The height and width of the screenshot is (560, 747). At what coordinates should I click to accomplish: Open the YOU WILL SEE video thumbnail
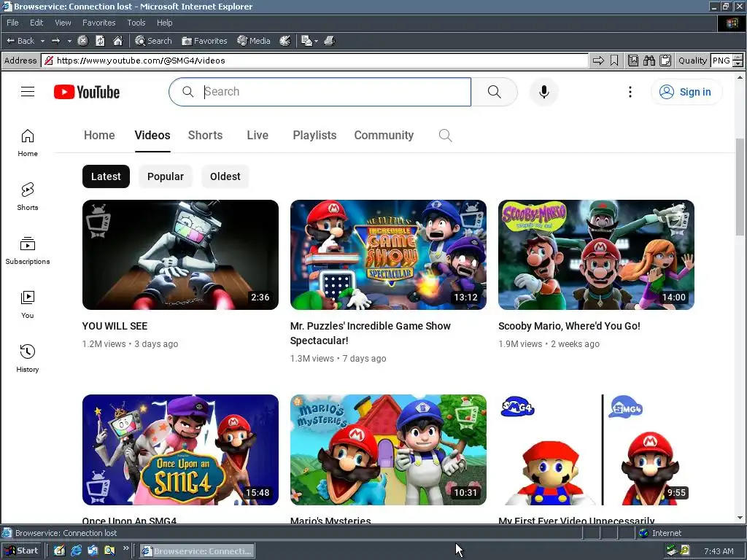(180, 254)
